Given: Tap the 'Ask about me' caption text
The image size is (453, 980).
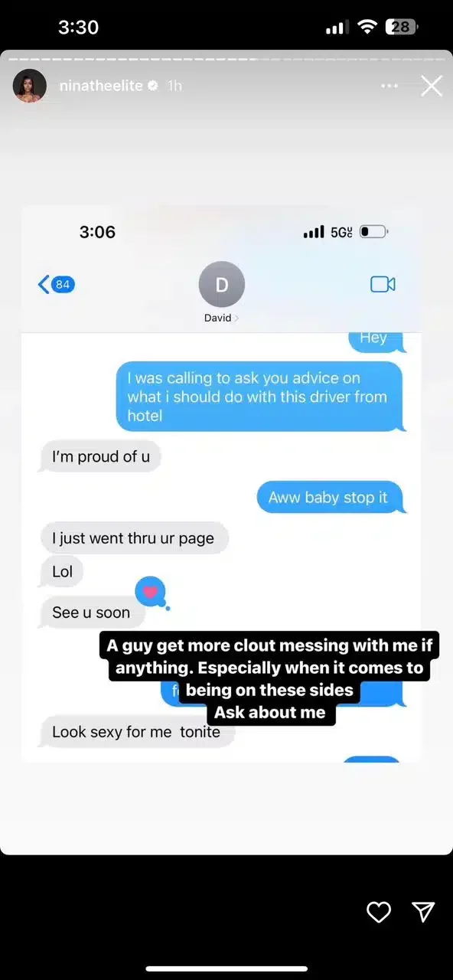Looking at the screenshot, I should (270, 713).
